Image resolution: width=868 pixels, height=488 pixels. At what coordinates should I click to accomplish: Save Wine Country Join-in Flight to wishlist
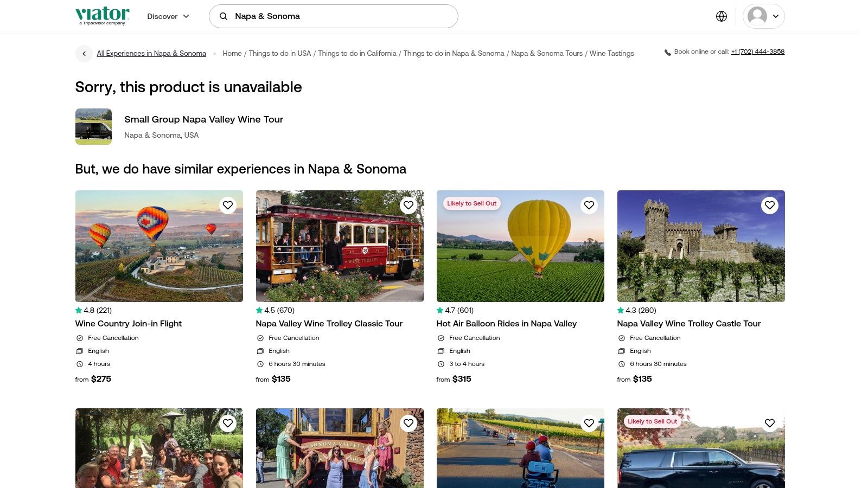(228, 206)
